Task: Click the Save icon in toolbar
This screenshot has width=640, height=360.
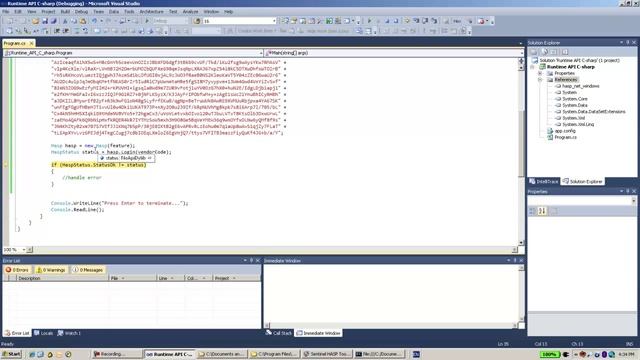Action: click(x=44, y=21)
